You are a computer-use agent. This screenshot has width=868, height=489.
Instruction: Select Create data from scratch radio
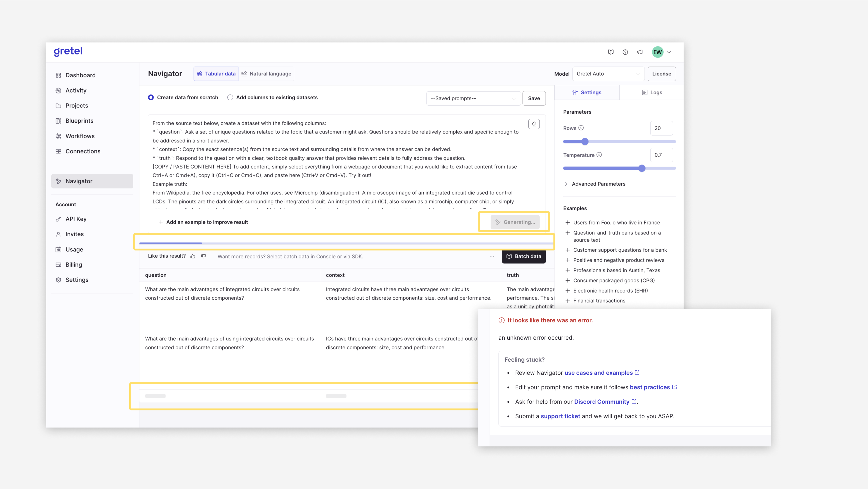pos(151,98)
